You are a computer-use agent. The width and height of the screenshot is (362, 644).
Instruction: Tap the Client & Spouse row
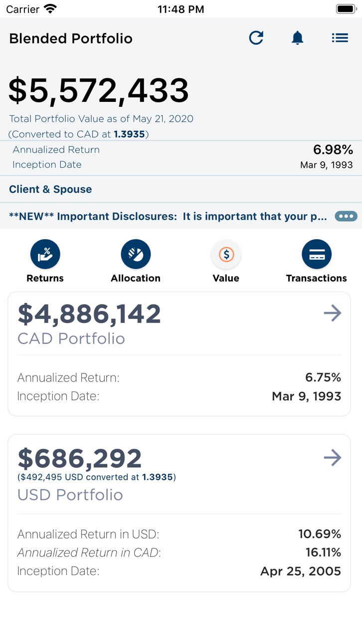[181, 189]
